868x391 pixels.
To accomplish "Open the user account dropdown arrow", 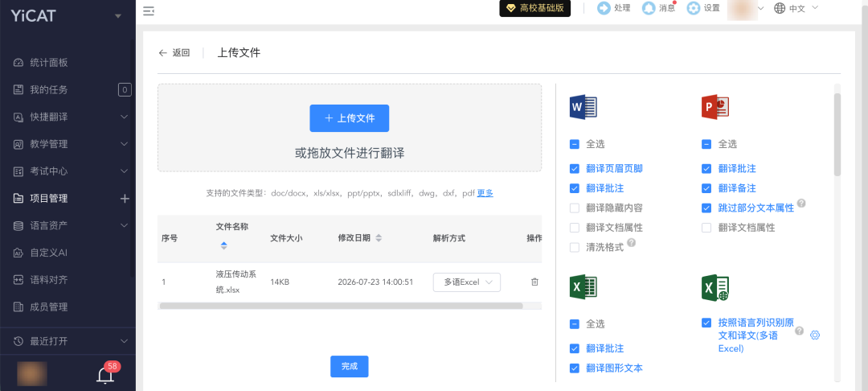I will click(760, 8).
